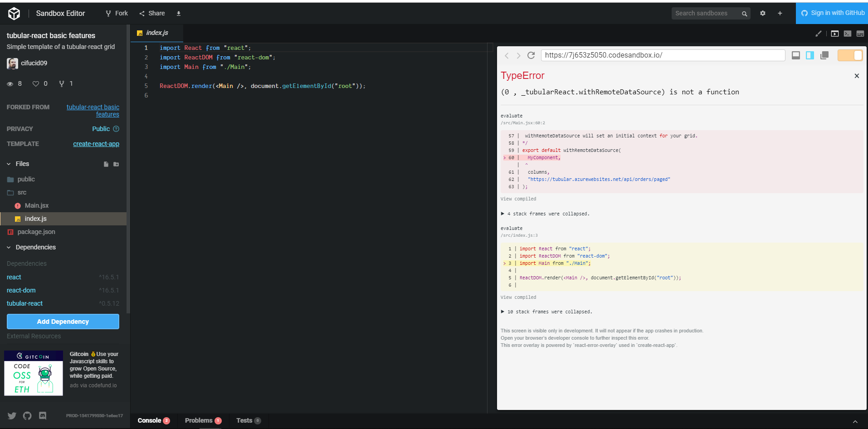Click the CodeSandbox cube logo
868x429 pixels.
pyautogui.click(x=14, y=14)
